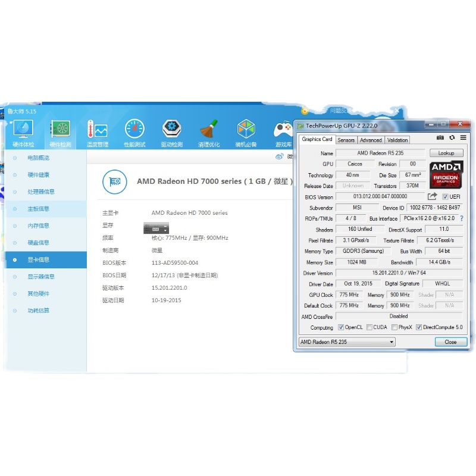Select 电脑概览 sidebar item
Screen dimensions: 476x476
46,158
